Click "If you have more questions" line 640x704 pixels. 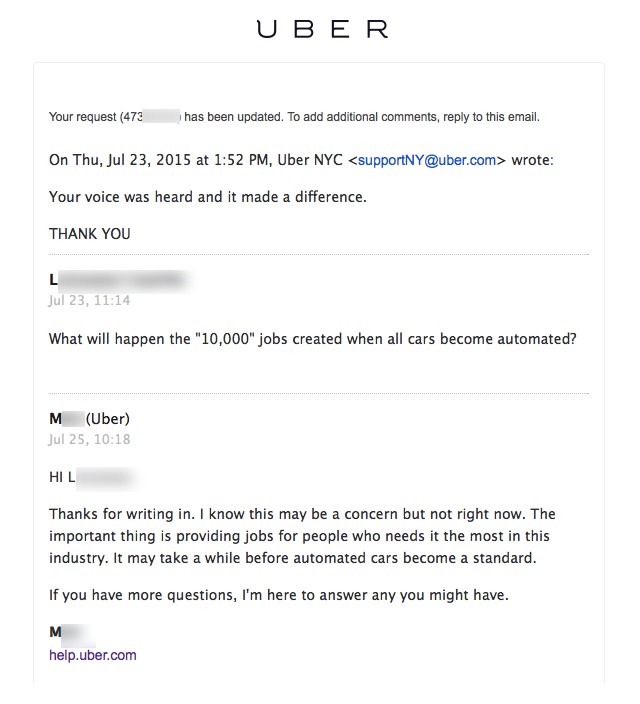279,595
